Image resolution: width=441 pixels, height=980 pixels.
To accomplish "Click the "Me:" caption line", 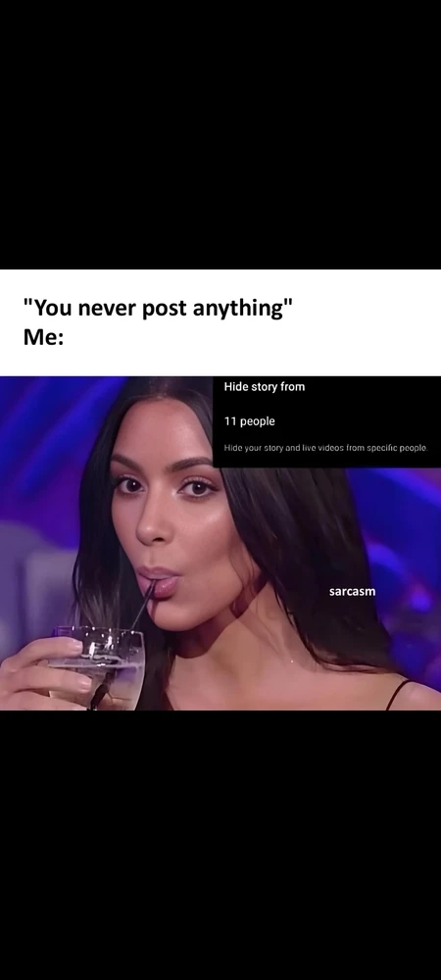I will point(43,337).
